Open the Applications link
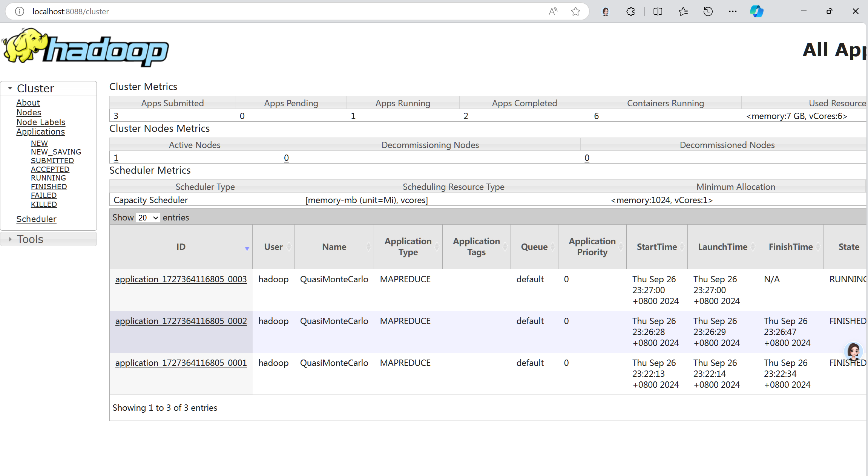Screen dimensions: 868x476 pos(40,132)
